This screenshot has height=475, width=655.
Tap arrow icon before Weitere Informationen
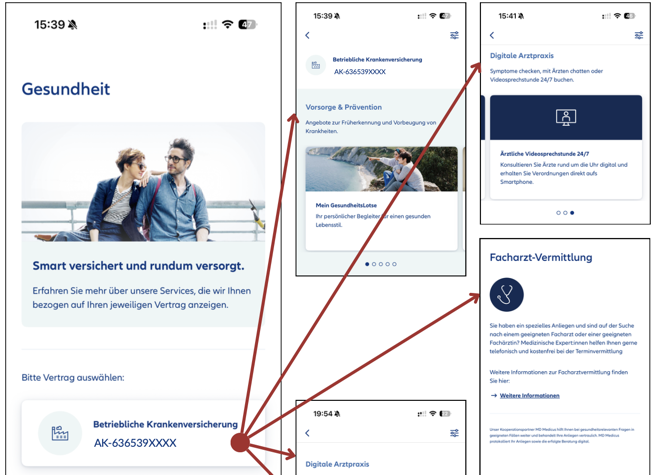pos(494,395)
